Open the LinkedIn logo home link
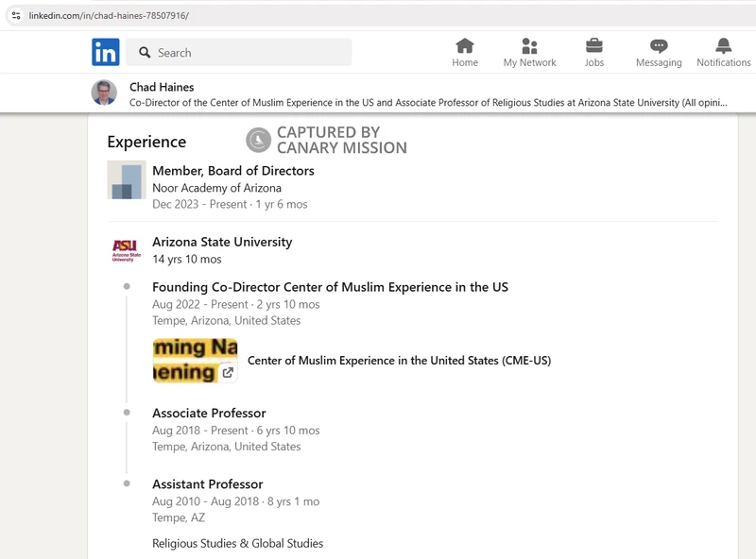Screen dimensions: 756x559 point(106,52)
